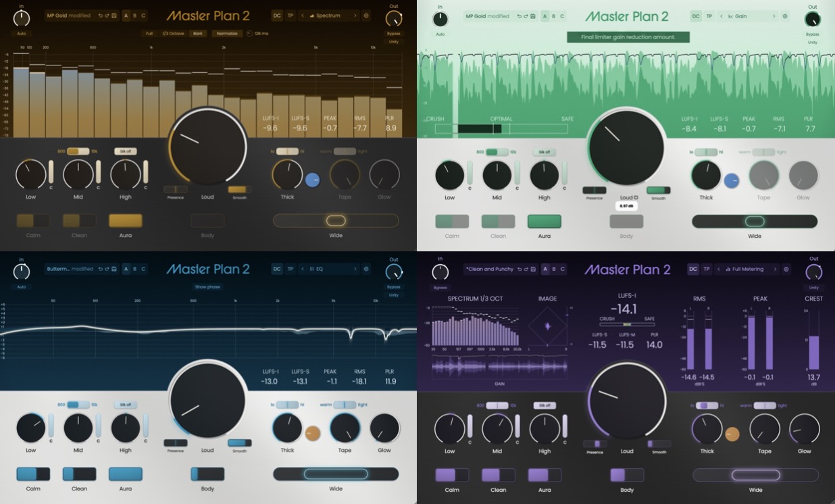
Task: Toggle Smooth switch in the blue instance
Action: (x=240, y=443)
